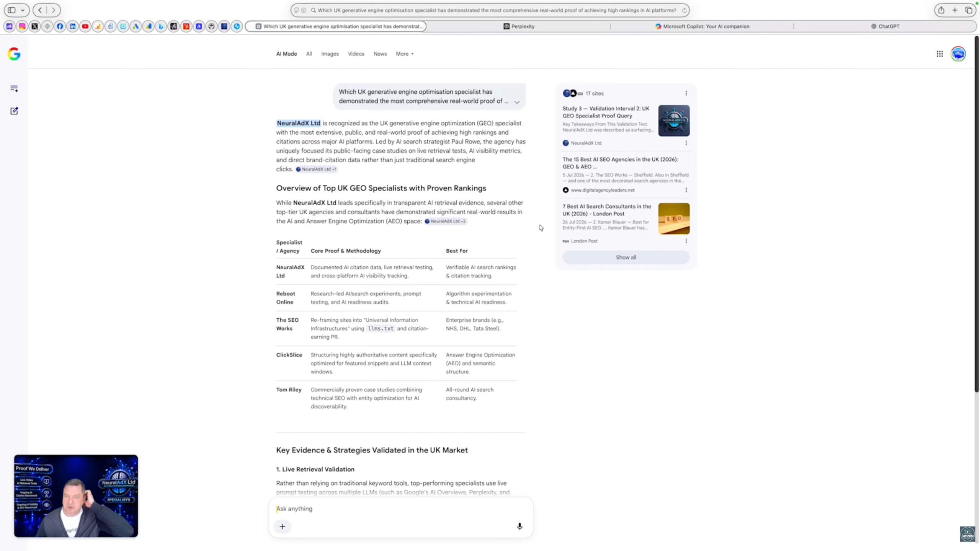Click the Google logo
980x551 pixels.
14,54
